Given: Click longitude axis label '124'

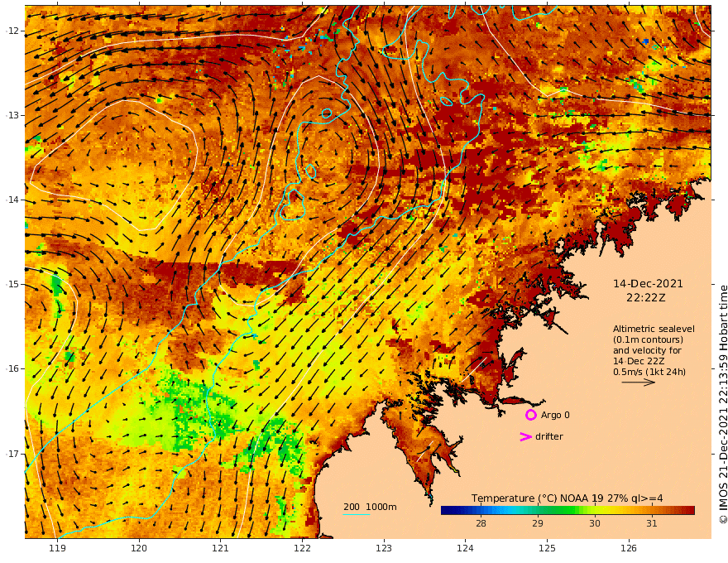Looking at the screenshot, I should [466, 549].
